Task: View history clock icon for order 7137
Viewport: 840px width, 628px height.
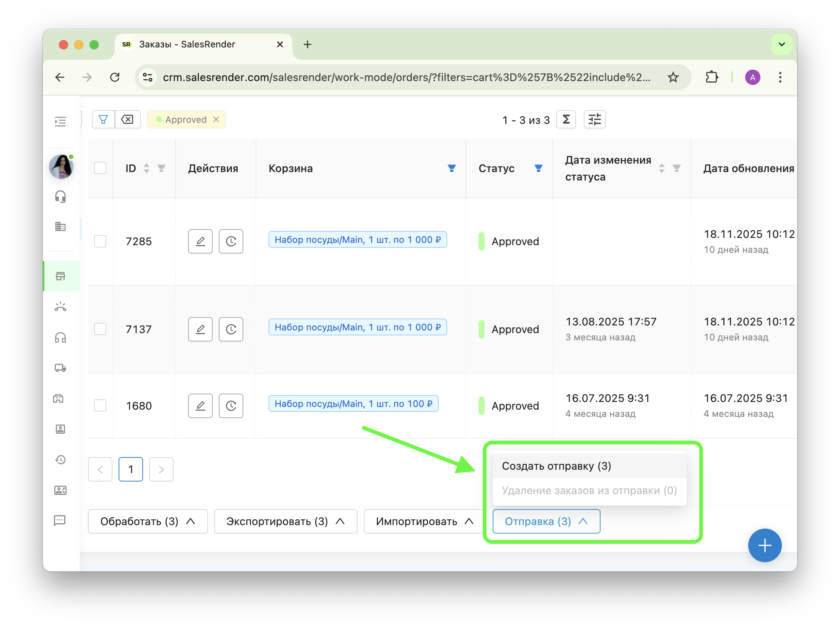Action: click(231, 329)
